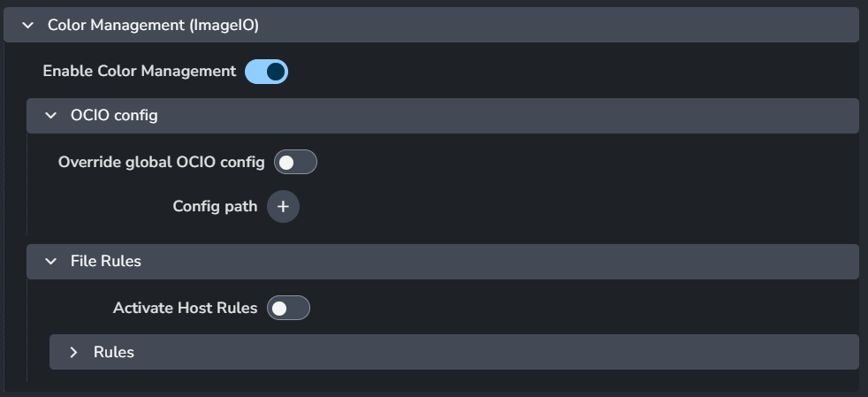Collapse the File Rules section header
The height and width of the screenshot is (397, 868).
point(443,262)
